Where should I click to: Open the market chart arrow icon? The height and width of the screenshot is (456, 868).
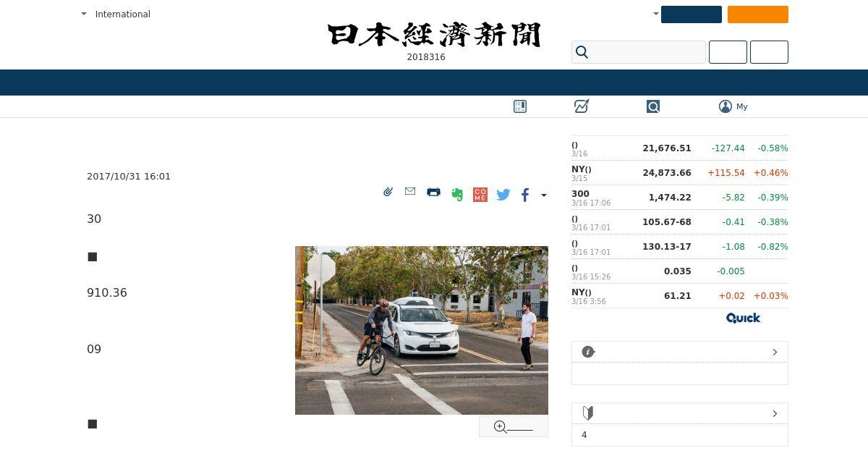click(x=582, y=106)
